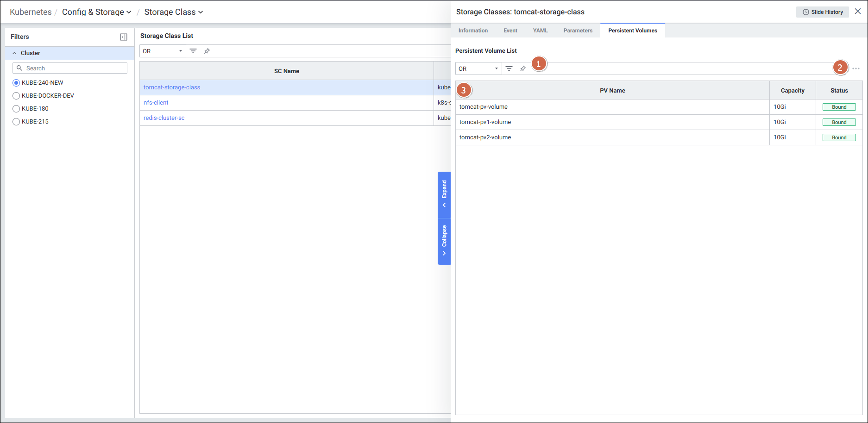Viewport: 868px width, 423px height.
Task: Open the OR dropdown in Persistent Volume List
Action: pyautogui.click(x=478, y=68)
